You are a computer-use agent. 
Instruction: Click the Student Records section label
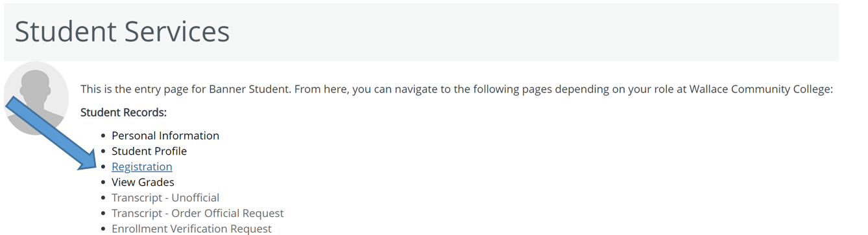123,113
